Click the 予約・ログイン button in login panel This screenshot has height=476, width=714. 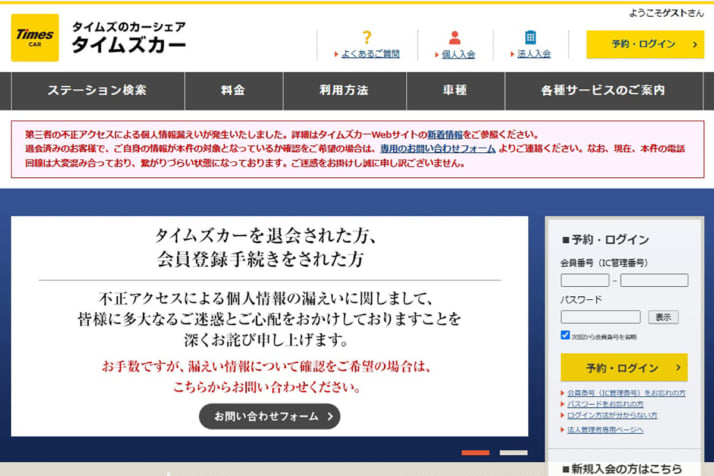624,367
